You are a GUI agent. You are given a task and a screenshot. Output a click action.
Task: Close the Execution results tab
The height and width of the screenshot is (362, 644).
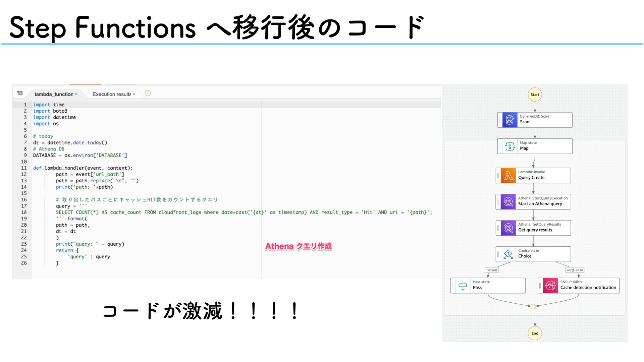(134, 94)
